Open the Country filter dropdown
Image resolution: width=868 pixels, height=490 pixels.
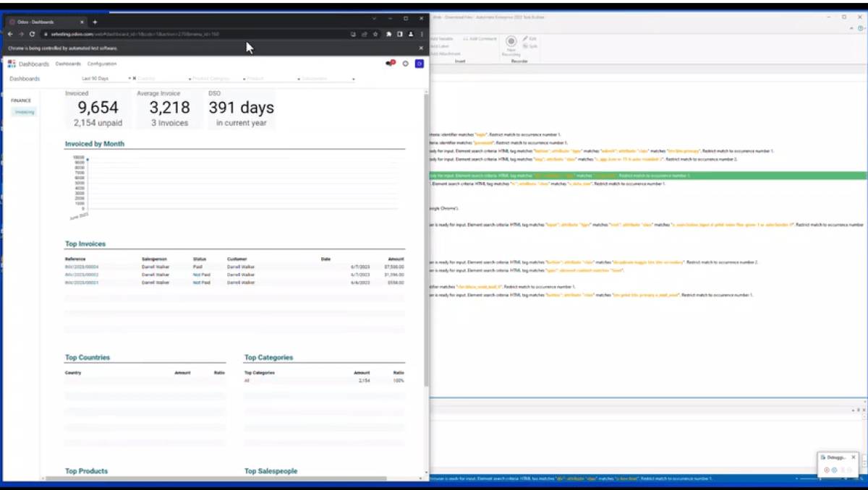tap(163, 78)
